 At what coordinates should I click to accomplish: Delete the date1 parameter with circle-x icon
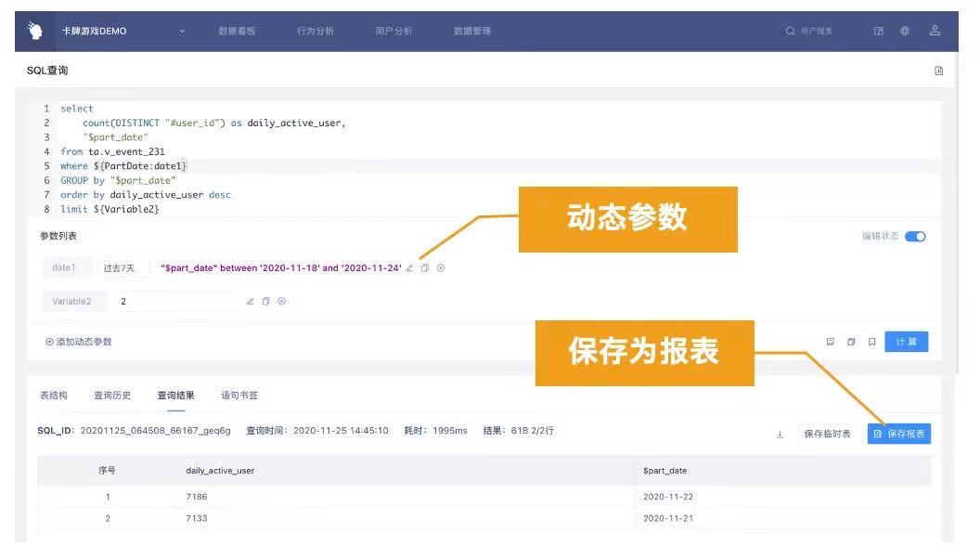[441, 268]
